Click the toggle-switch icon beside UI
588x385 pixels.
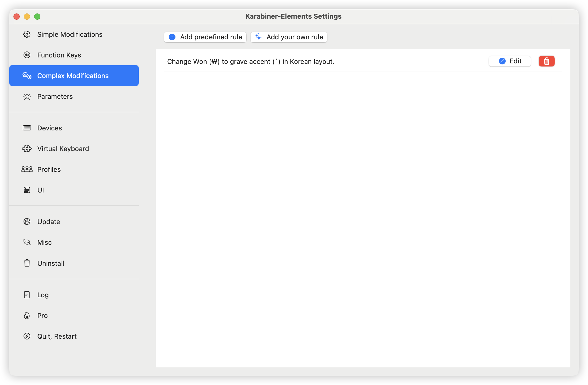(27, 190)
